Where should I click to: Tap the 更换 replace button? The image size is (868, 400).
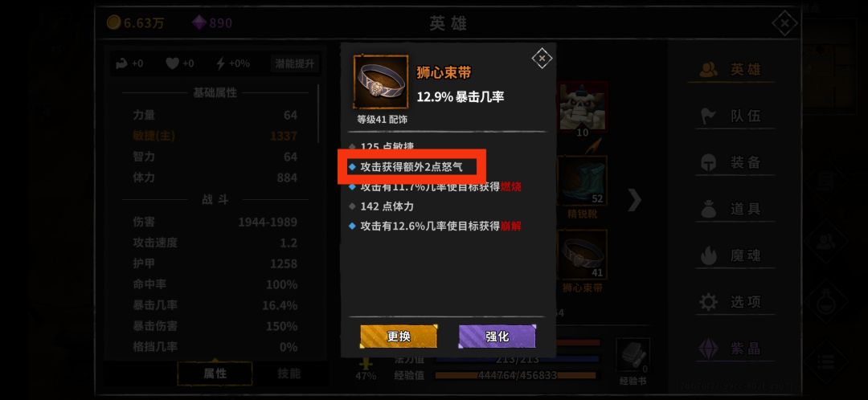pyautogui.click(x=399, y=336)
